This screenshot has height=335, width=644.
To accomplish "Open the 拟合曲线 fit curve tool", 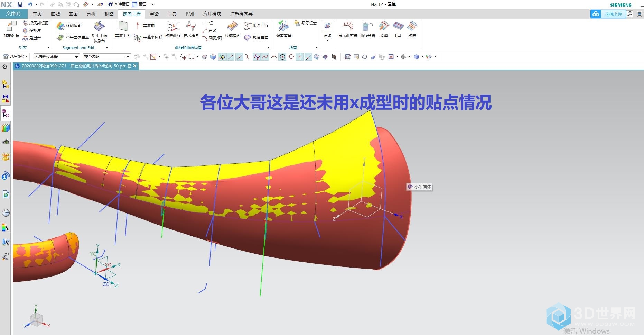I will coord(256,26).
